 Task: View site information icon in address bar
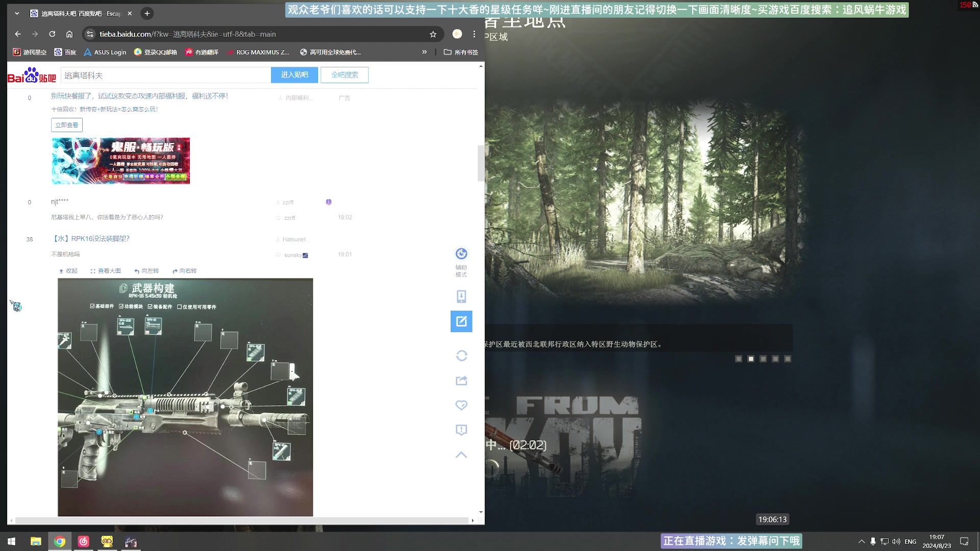click(x=90, y=34)
